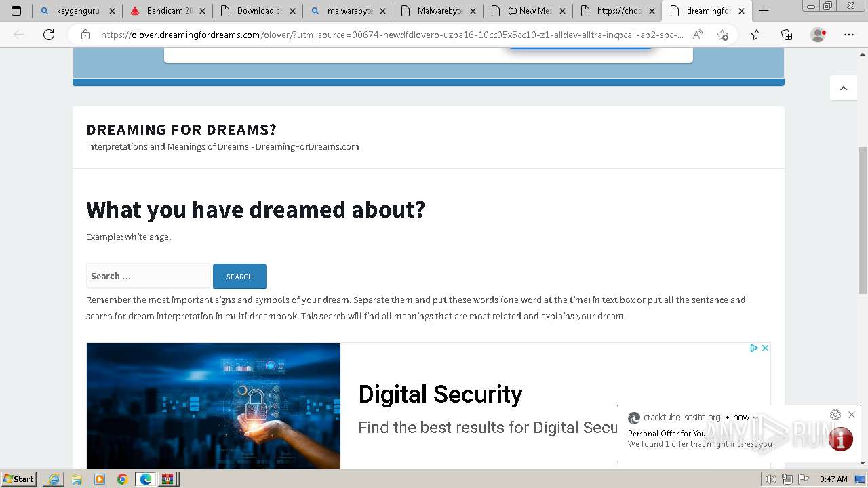Viewport: 868px width, 488px height.
Task: Close the Bandicam tab
Action: tap(202, 11)
